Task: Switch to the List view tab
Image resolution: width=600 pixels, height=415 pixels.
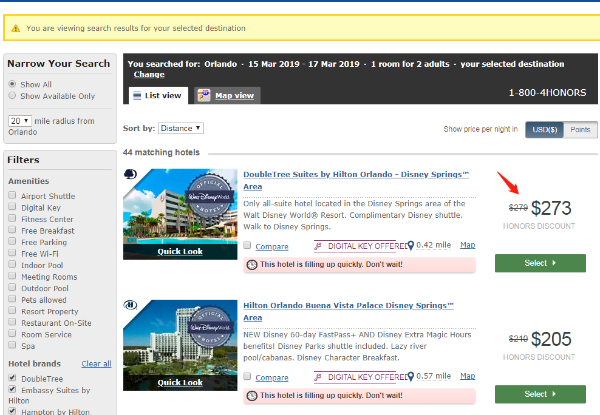Action: [x=158, y=95]
